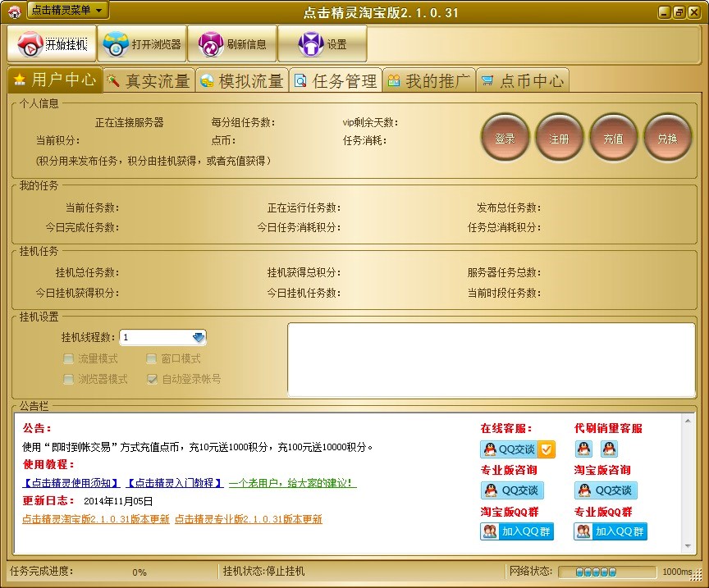Viewport: 709px width, 588px height.
Task: Click the round 登录 login button
Action: click(505, 138)
